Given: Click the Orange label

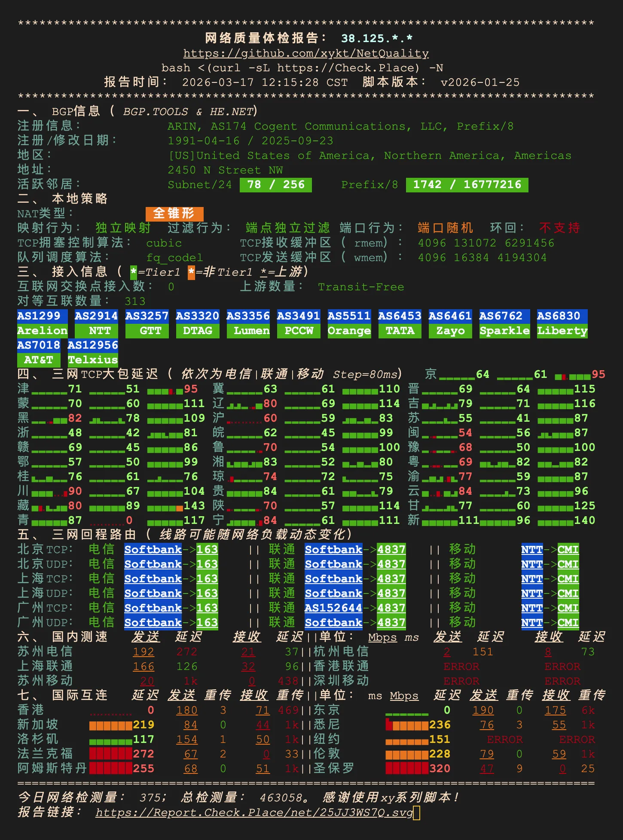Looking at the screenshot, I should click(349, 331).
